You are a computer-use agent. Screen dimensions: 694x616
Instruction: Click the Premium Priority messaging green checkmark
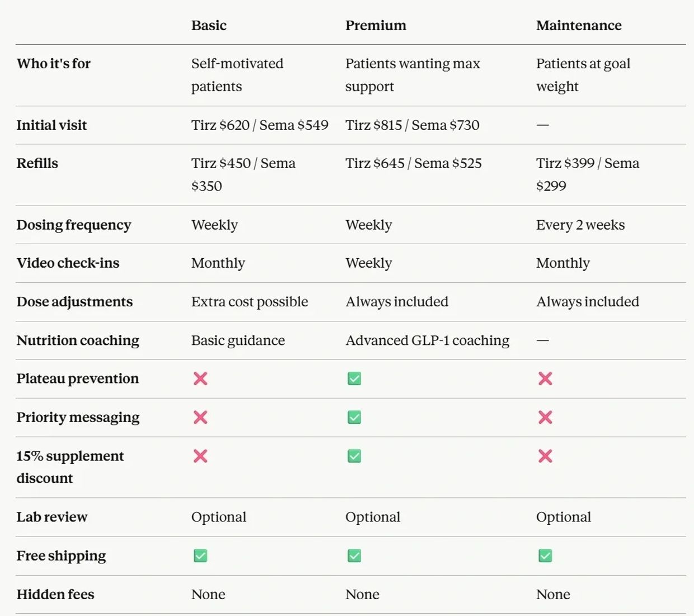coord(354,417)
